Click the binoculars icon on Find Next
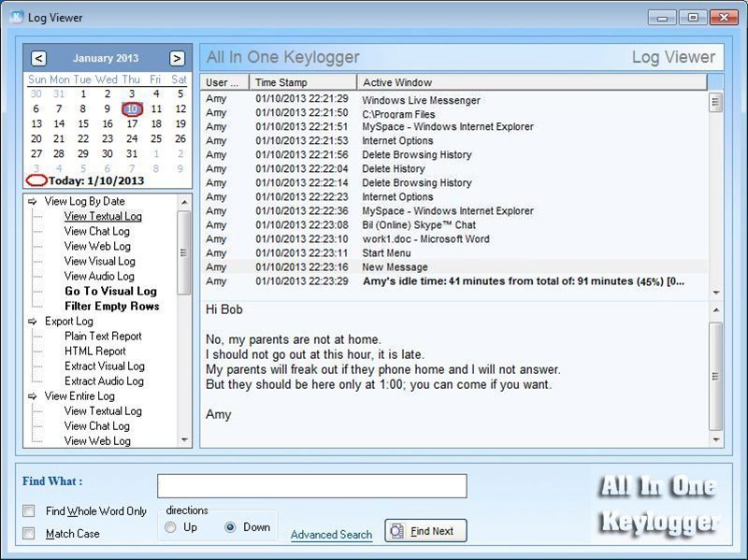The height and width of the screenshot is (560, 748). coord(396,530)
